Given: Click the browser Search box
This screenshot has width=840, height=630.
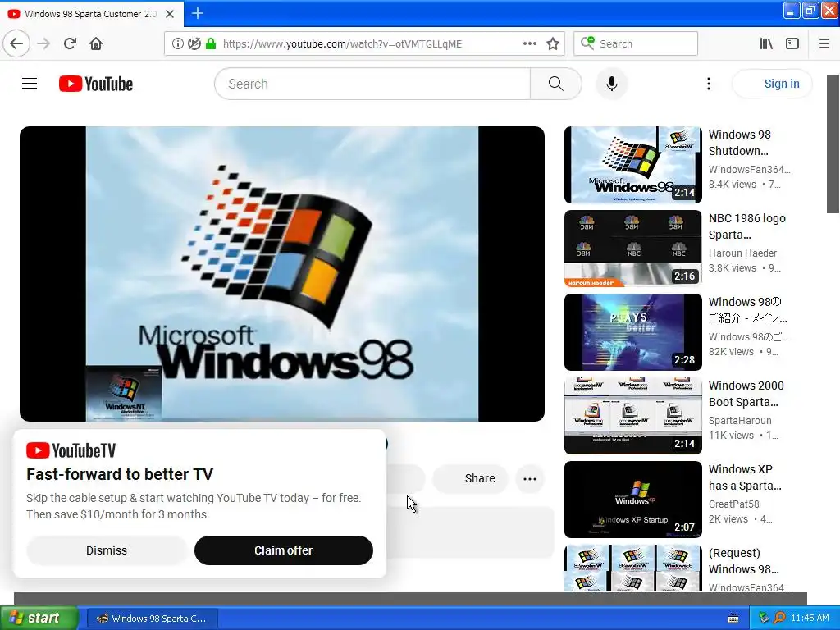Looking at the screenshot, I should (x=636, y=44).
